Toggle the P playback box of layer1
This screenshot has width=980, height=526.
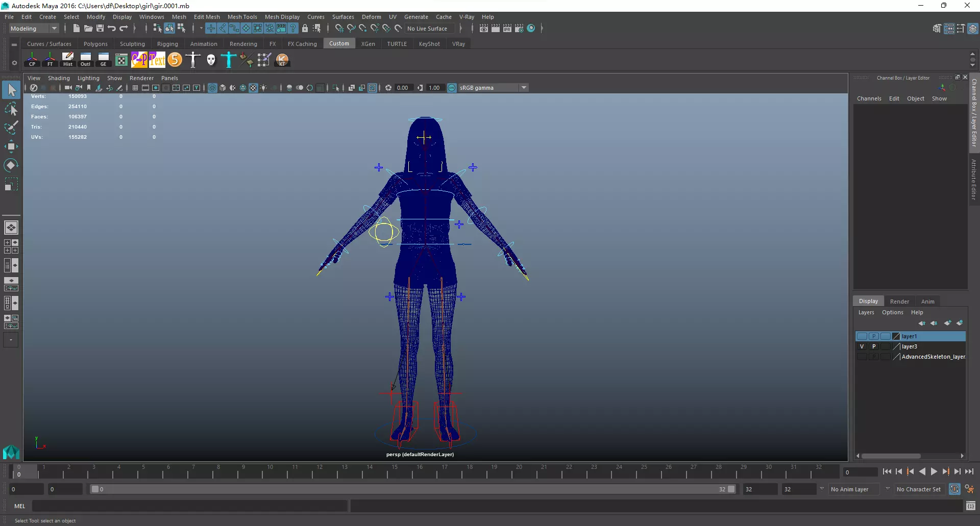pos(874,336)
